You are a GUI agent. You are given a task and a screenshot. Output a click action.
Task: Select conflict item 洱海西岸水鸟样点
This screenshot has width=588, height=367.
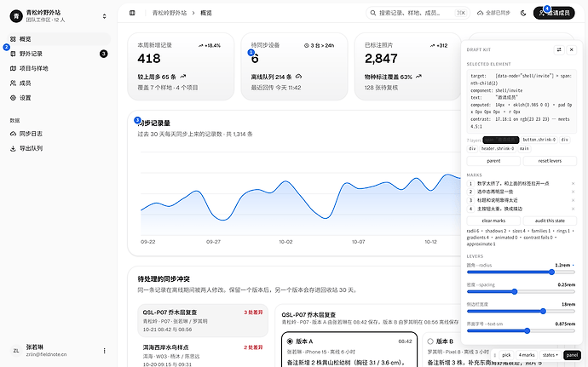pos(203,354)
